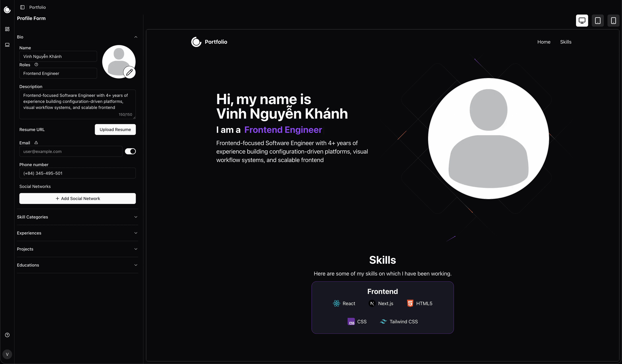Click the CSS skill icon
The width and height of the screenshot is (622, 364).
point(351,322)
